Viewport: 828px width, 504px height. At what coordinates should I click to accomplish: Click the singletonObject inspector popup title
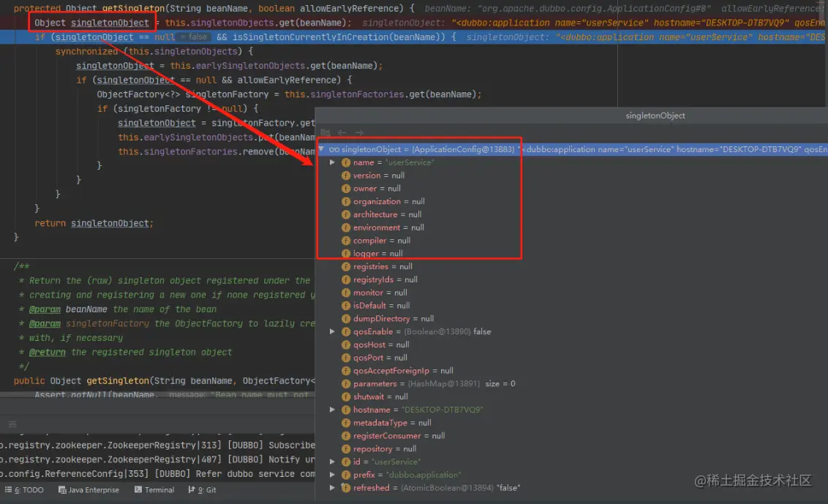(x=655, y=116)
